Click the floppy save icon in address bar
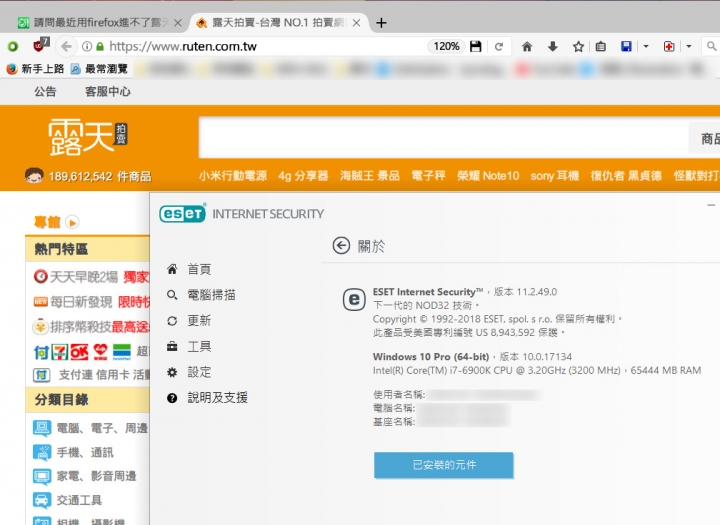The width and height of the screenshot is (720, 525). coord(476,46)
